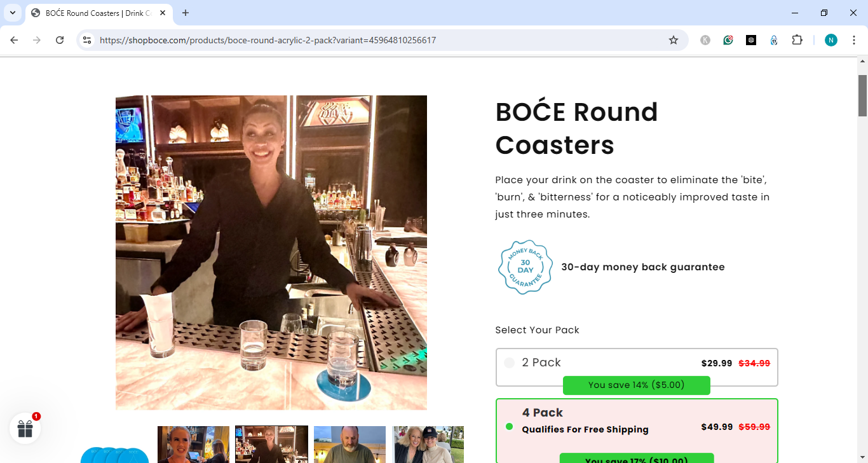Click the $49.99 price text
868x463 pixels.
coord(717,427)
